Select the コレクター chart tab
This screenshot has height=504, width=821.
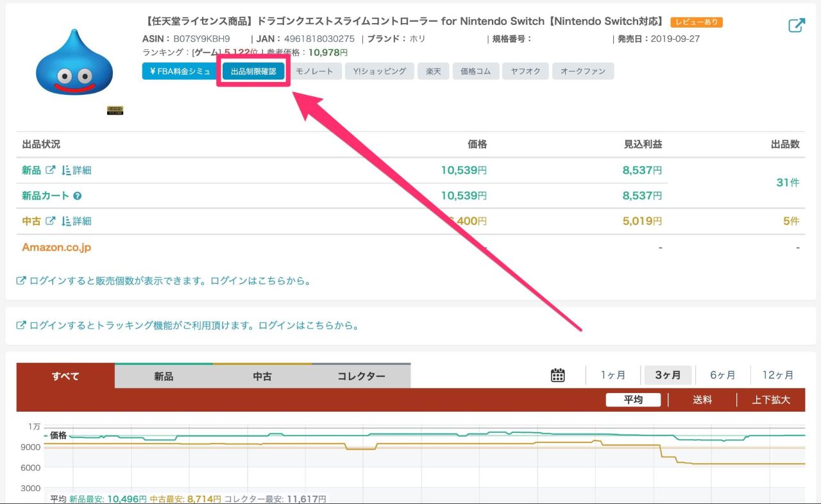point(361,376)
